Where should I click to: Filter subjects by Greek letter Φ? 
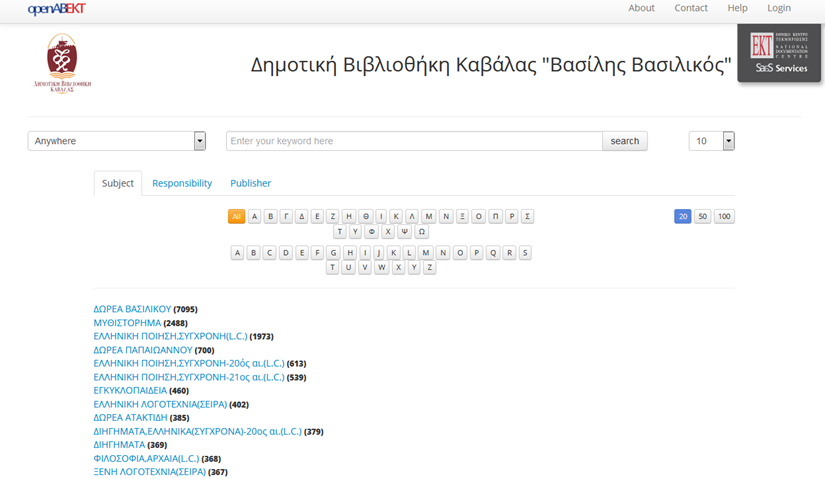coord(371,232)
